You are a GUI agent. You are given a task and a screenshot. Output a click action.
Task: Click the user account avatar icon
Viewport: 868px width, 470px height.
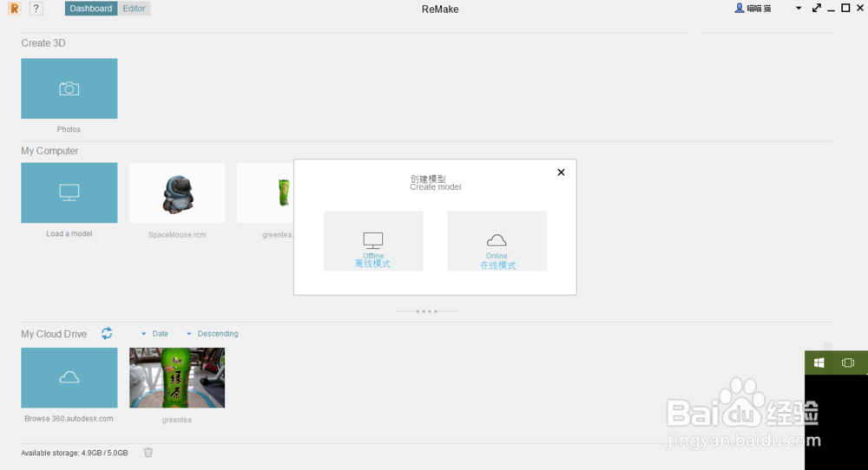coord(739,9)
